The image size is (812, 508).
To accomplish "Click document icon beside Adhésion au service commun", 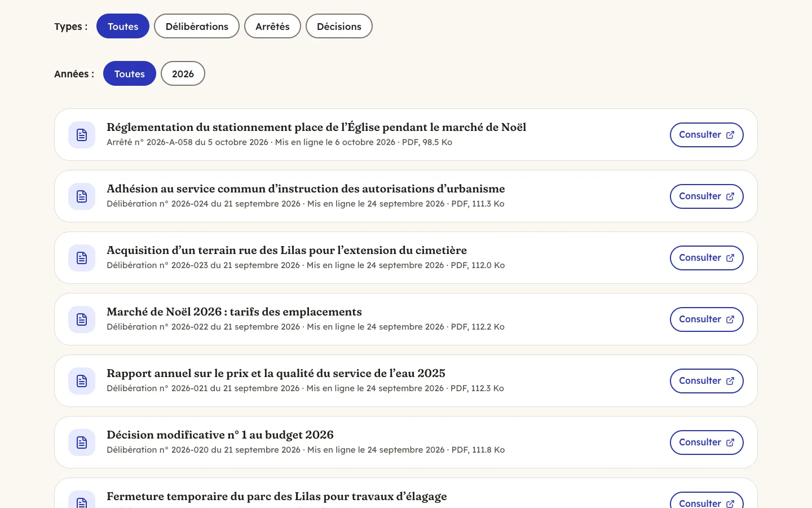I will (x=82, y=196).
